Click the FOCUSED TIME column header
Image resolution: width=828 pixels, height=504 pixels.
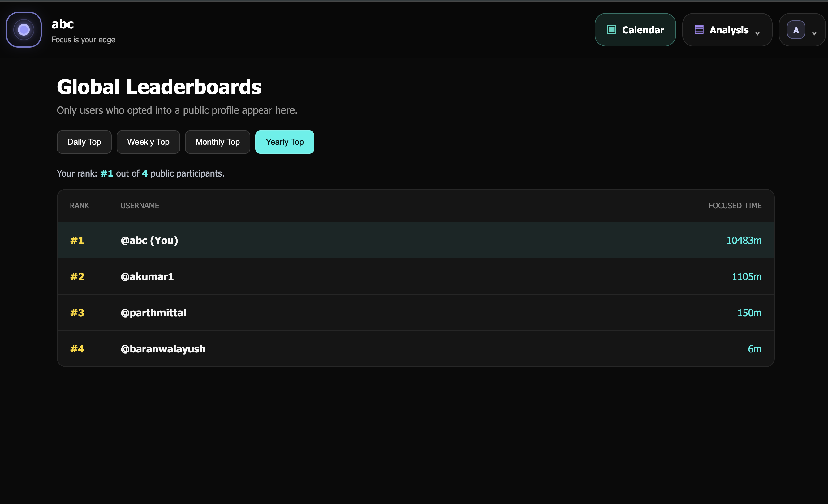pos(735,206)
